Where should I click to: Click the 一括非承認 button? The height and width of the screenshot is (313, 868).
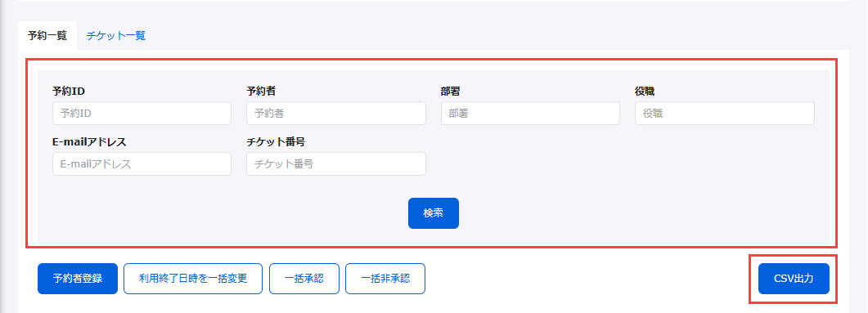(385, 279)
